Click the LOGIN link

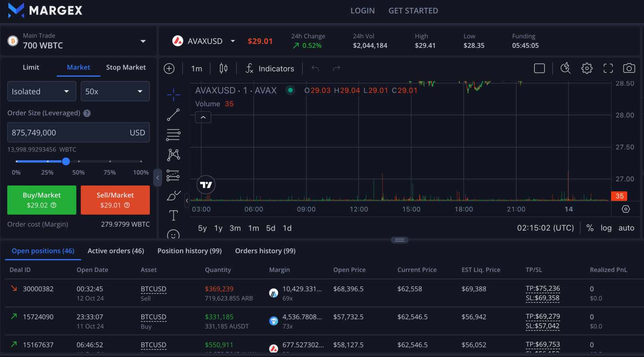coord(363,11)
